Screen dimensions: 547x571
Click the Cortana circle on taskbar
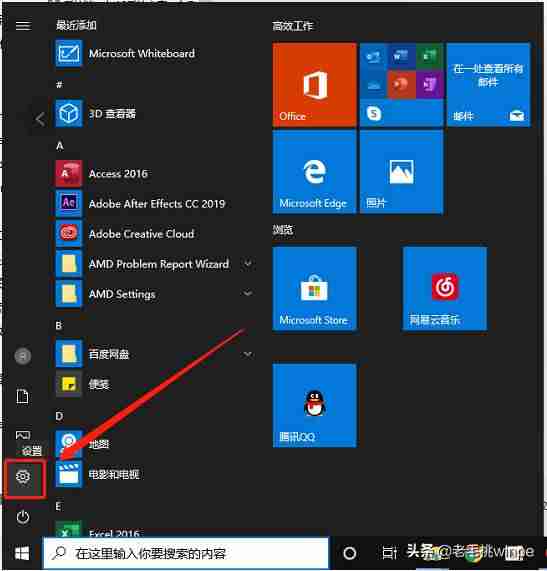point(350,554)
